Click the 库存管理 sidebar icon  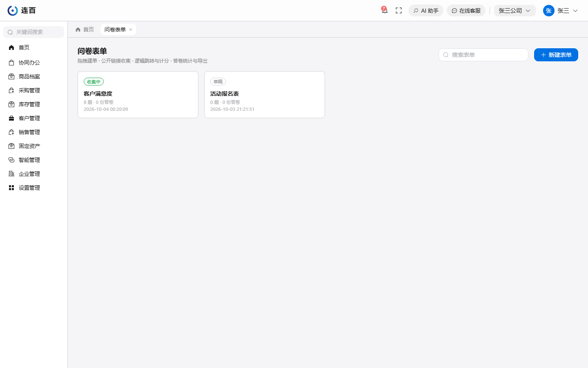[11, 104]
